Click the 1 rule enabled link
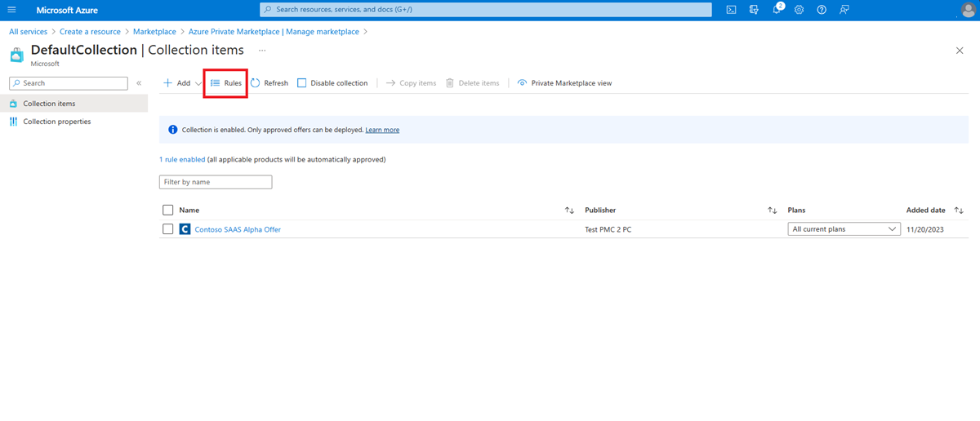 click(182, 160)
